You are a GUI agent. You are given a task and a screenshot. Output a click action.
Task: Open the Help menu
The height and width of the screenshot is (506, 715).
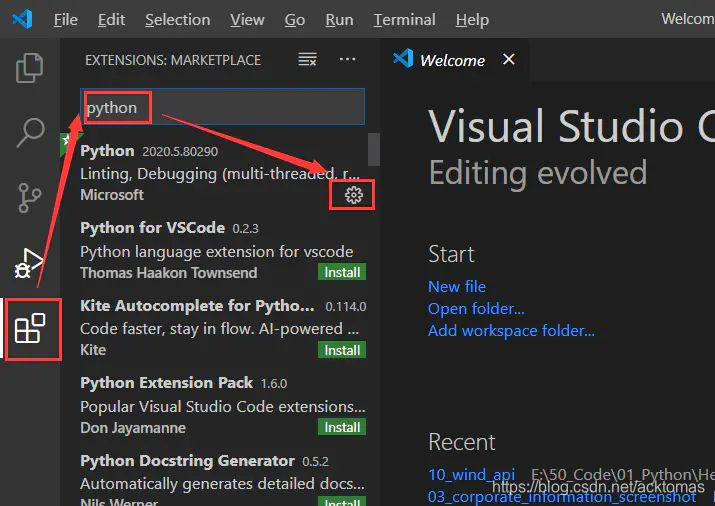472,20
